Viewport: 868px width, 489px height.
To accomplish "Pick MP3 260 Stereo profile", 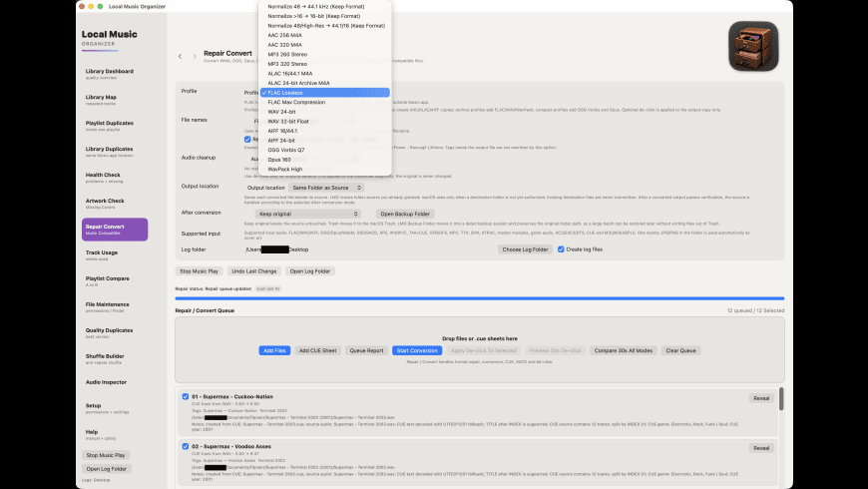I will 325,54.
